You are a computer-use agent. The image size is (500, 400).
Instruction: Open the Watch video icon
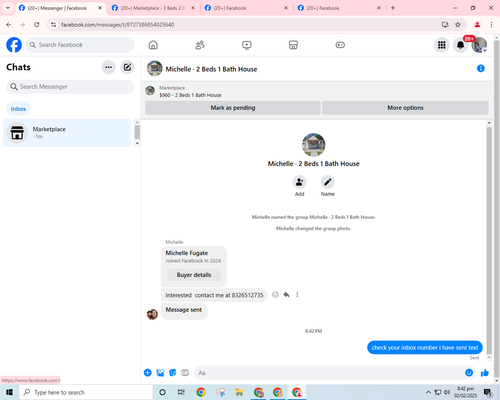click(247, 45)
